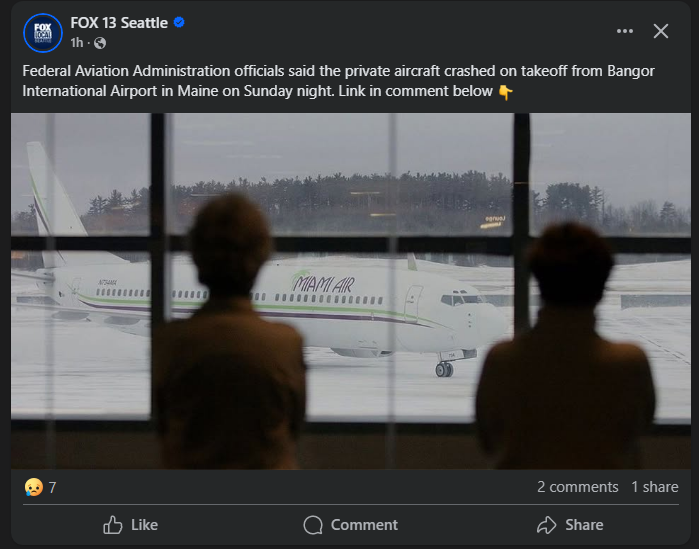Click the thumbs-up icon
This screenshot has width=699, height=549.
pyautogui.click(x=113, y=525)
